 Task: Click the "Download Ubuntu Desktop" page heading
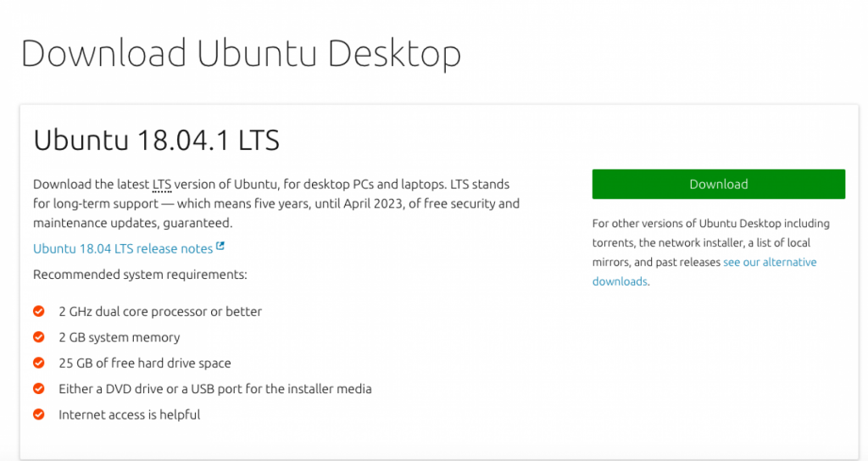[x=241, y=53]
